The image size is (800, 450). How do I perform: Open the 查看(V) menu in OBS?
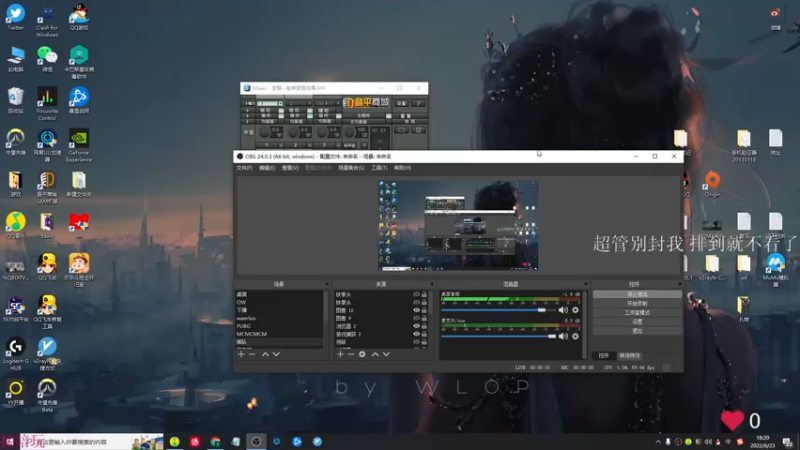tap(290, 168)
